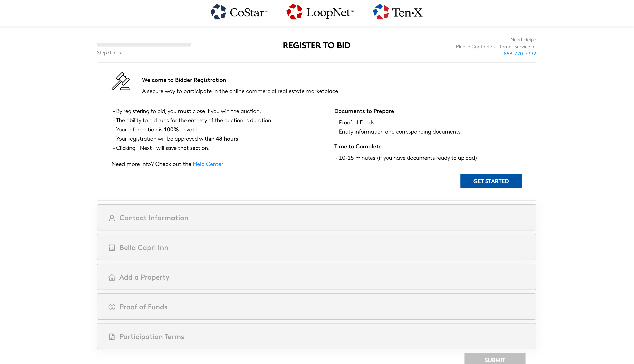This screenshot has height=364, width=634.
Task: Open the Help Center link
Action: point(208,164)
